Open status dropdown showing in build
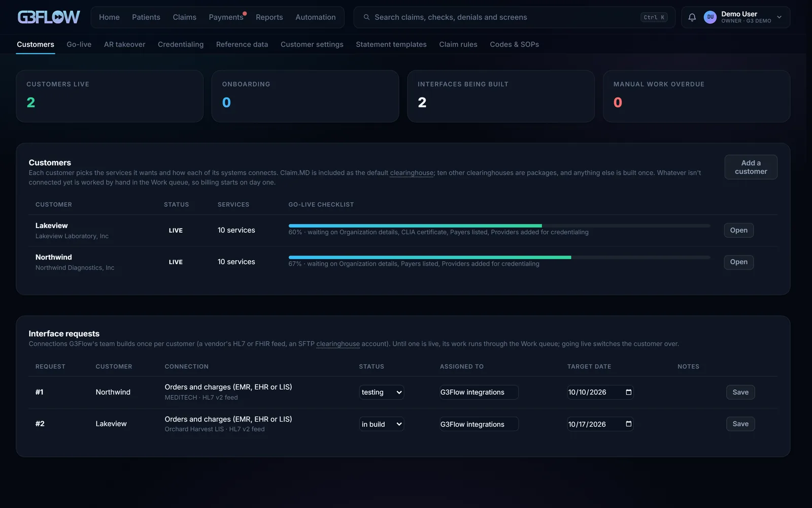Viewport: 812px width, 508px height. click(x=382, y=424)
